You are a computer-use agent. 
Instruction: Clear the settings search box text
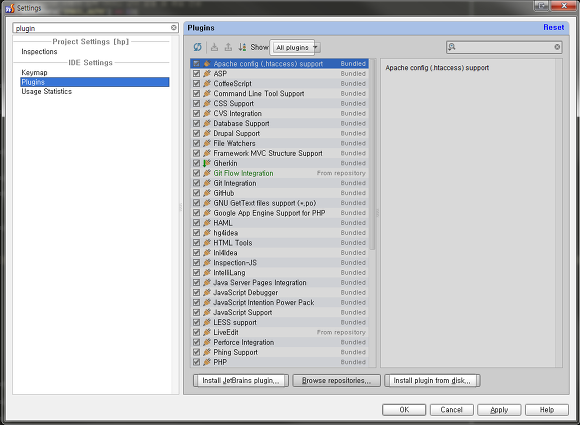pyautogui.click(x=173, y=28)
